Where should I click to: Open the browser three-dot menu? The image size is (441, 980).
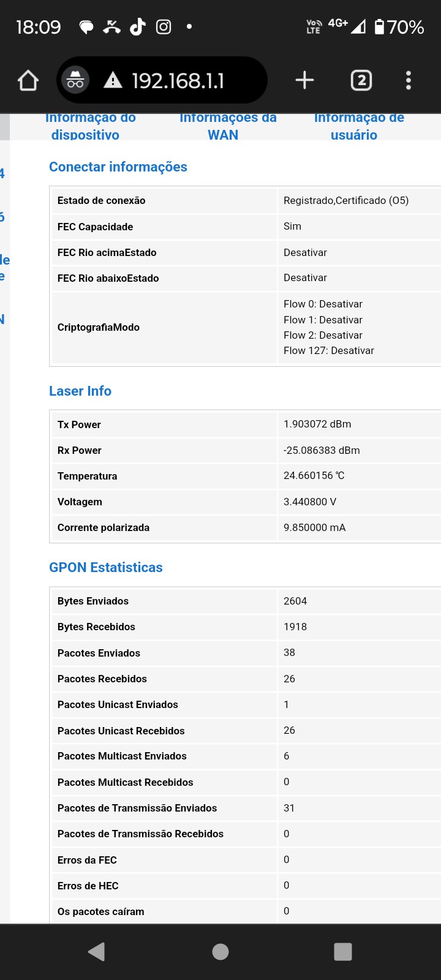pyautogui.click(x=409, y=80)
